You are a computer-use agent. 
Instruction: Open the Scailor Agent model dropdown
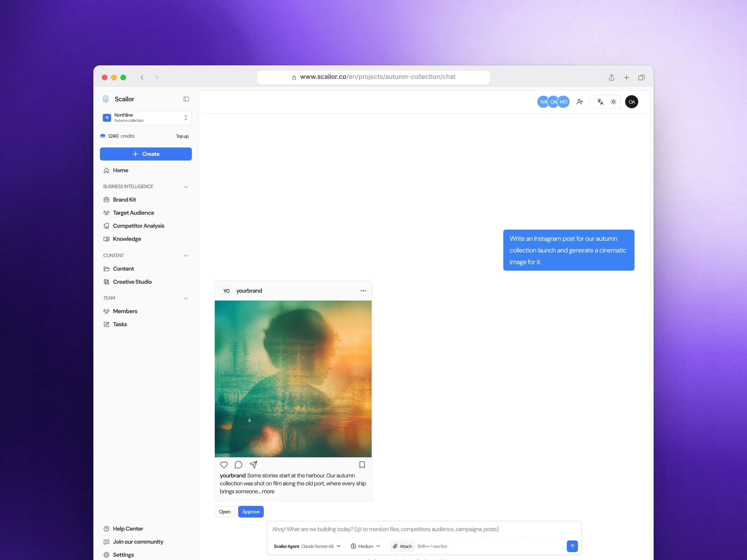click(307, 546)
